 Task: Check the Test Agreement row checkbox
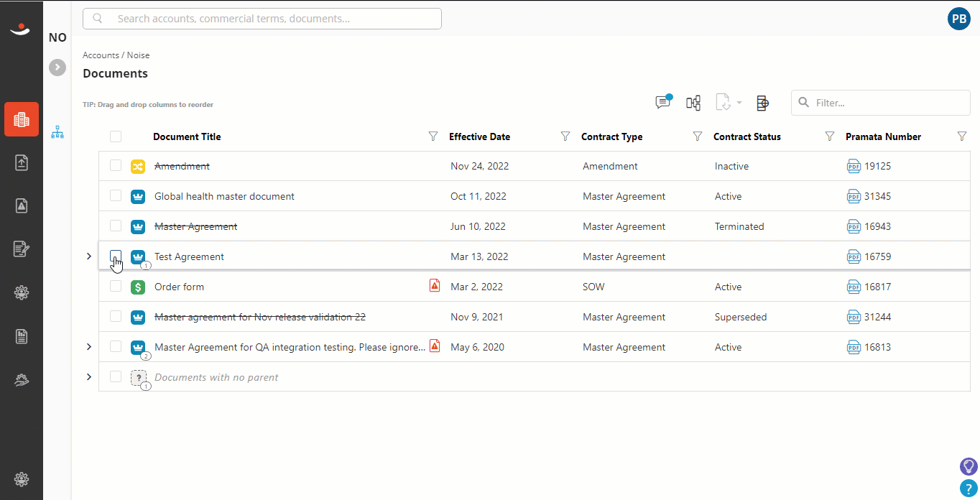116,256
